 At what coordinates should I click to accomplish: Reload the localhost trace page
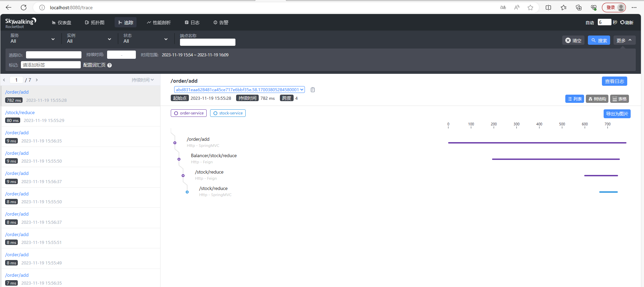(x=24, y=8)
